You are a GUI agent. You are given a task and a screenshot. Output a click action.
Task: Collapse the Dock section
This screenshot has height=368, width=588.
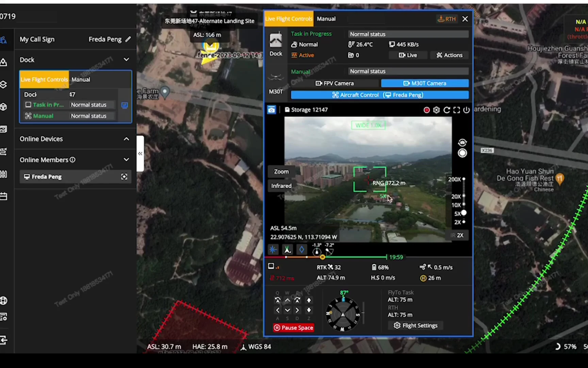tap(126, 60)
